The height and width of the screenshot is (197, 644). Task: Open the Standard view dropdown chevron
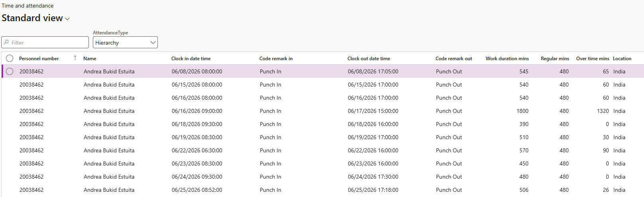point(67,19)
